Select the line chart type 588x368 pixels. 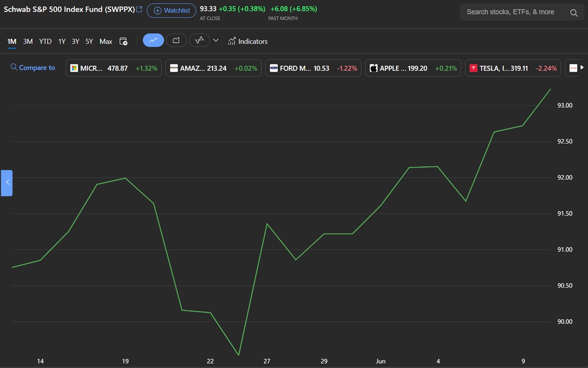(153, 40)
